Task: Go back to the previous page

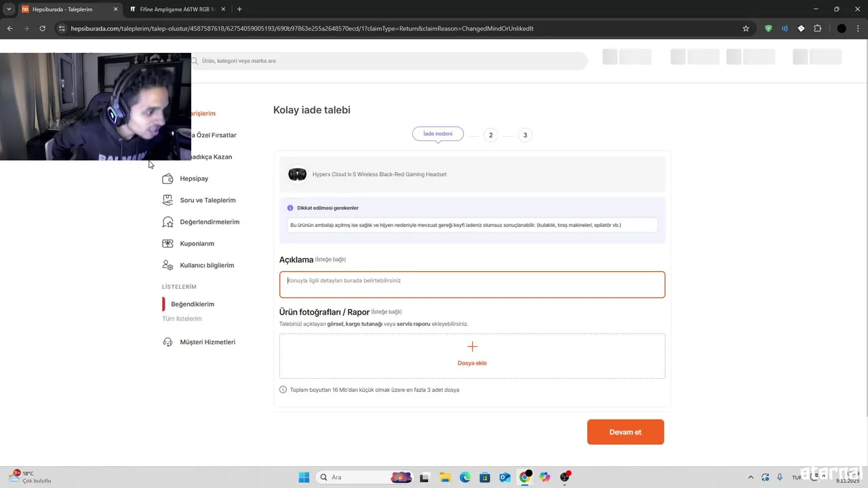Action: 9,28
